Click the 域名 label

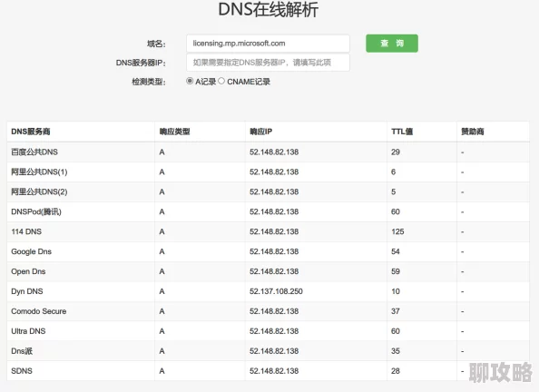tap(156, 44)
